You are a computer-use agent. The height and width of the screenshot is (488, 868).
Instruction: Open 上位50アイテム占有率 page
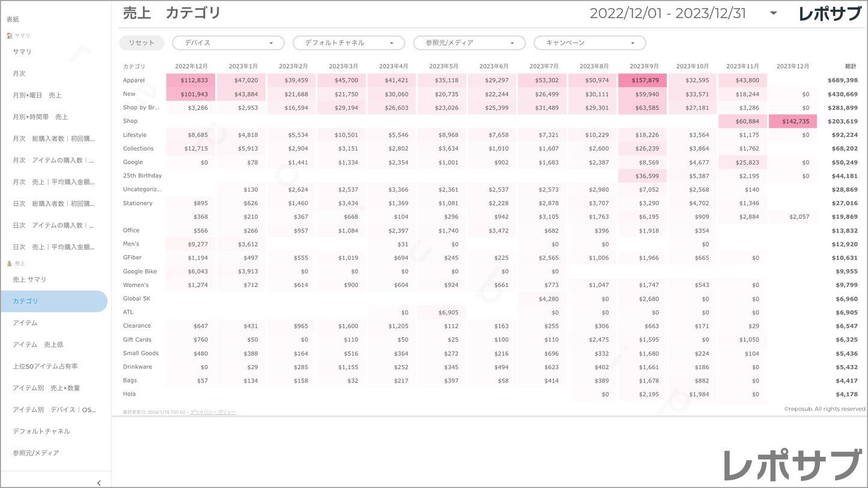[45, 366]
